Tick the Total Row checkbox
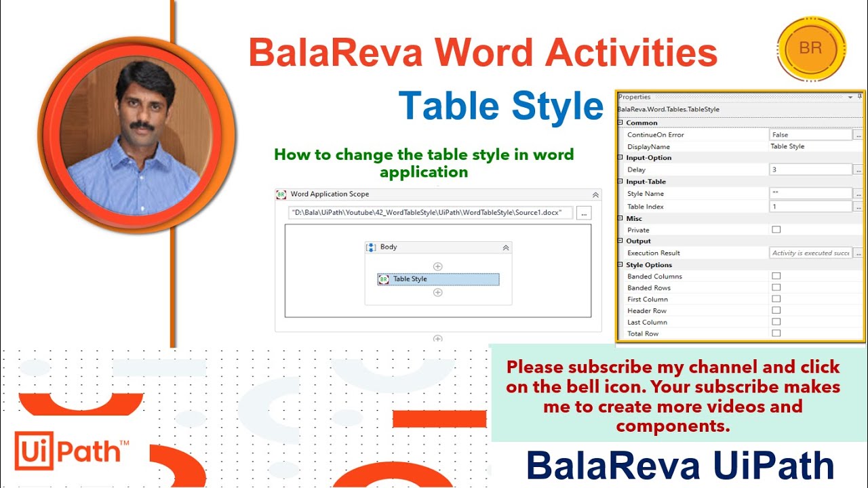The image size is (868, 488). pos(776,333)
